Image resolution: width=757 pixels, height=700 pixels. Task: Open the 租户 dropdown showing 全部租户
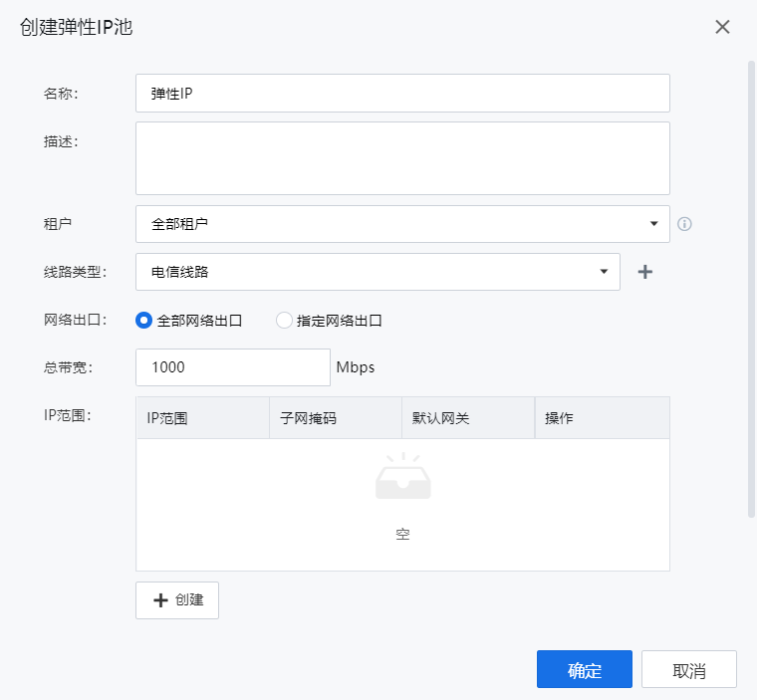(402, 224)
